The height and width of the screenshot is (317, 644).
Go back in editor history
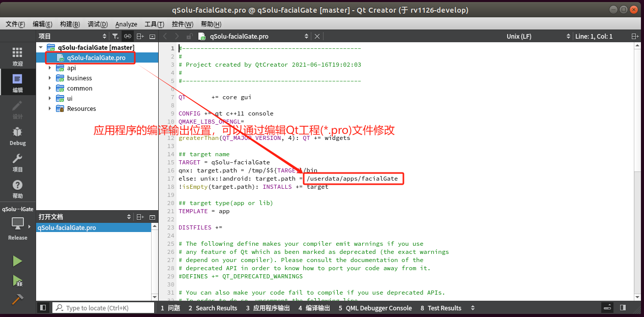click(165, 36)
